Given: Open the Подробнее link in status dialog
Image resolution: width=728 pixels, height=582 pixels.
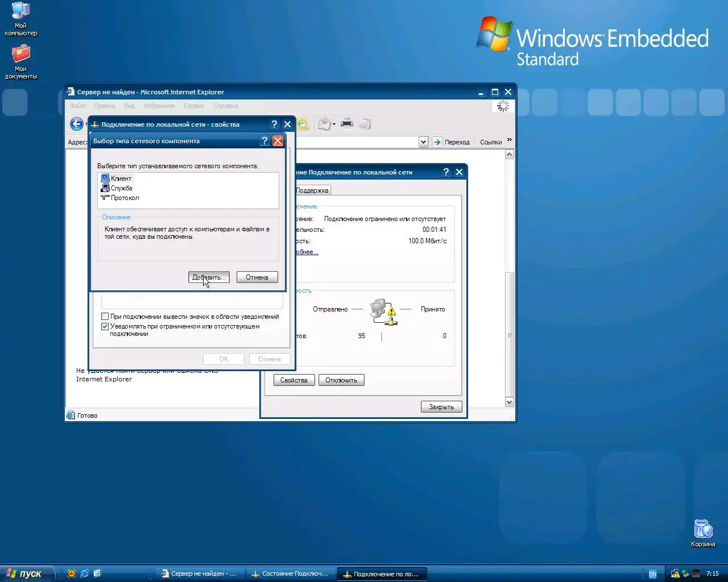Looking at the screenshot, I should click(x=307, y=252).
